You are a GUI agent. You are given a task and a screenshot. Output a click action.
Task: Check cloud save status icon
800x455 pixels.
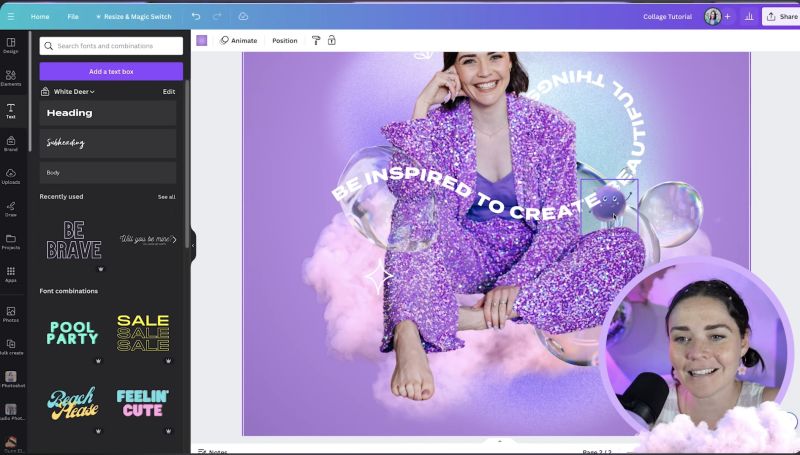pos(243,16)
